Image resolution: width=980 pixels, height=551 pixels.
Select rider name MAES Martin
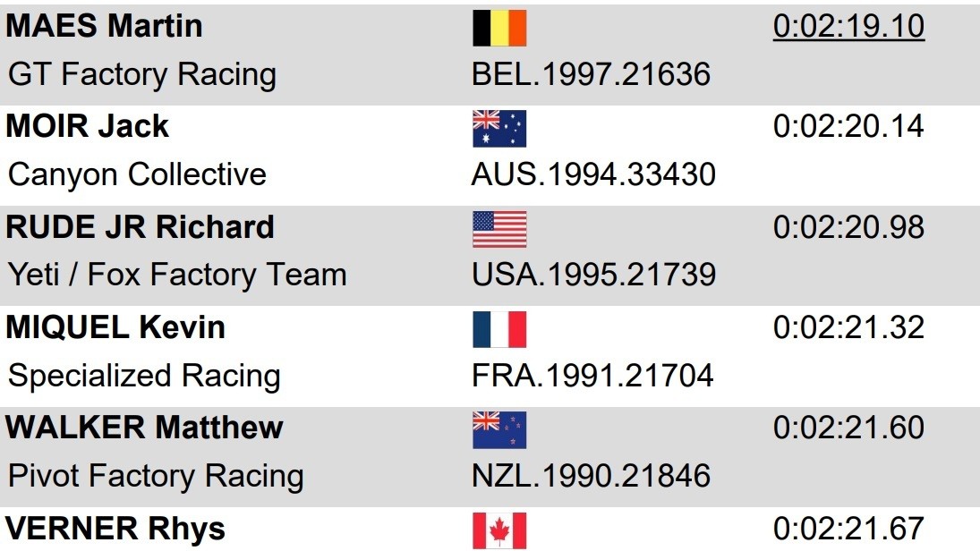(105, 26)
